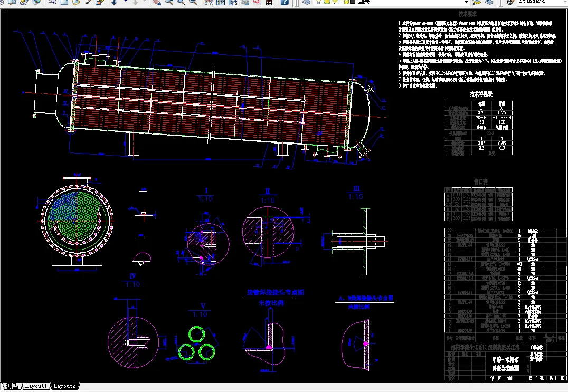This screenshot has width=568, height=392.
Task: Toggle the lock icon for layer 画表
Action: click(x=346, y=2)
